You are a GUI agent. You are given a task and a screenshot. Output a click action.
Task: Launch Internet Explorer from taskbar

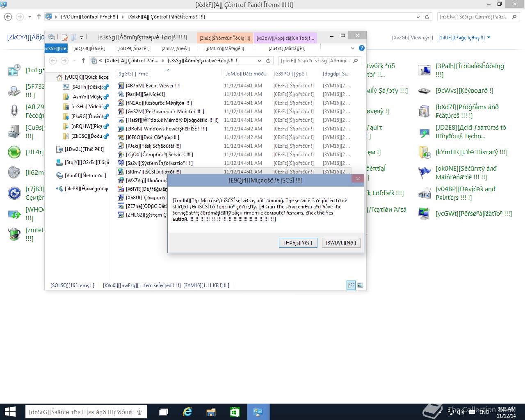point(187,412)
